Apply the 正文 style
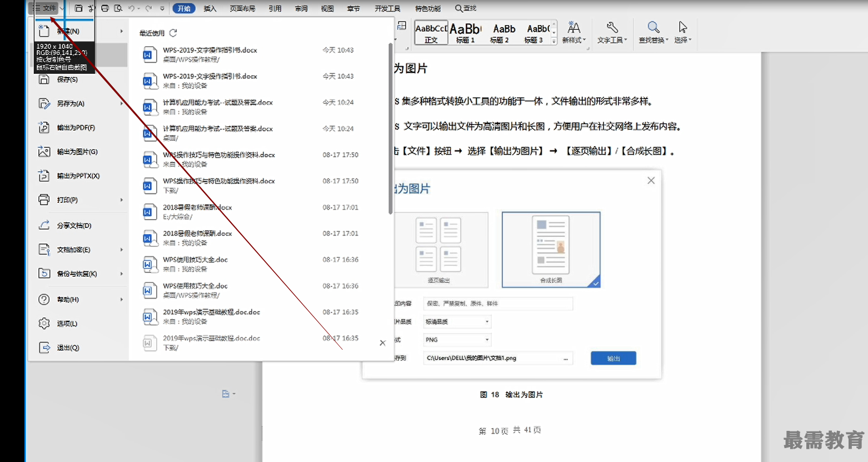This screenshot has height=462, width=868. pos(431,32)
